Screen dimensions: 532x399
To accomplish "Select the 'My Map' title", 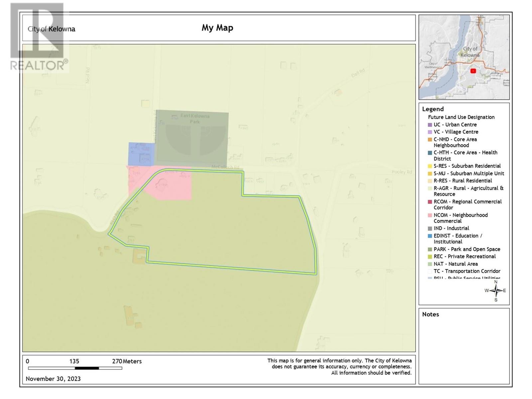I will click(217, 28).
